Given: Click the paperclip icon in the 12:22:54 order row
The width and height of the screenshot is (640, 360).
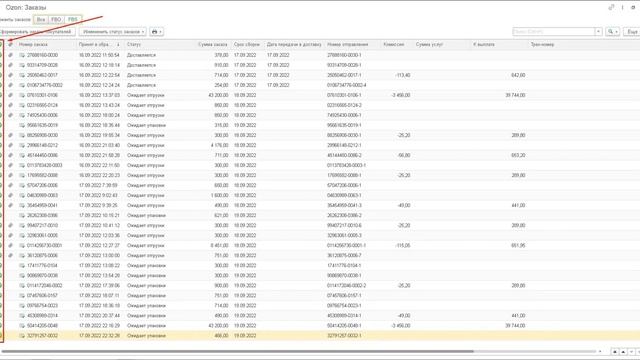Looking at the screenshot, I should click(11, 75).
